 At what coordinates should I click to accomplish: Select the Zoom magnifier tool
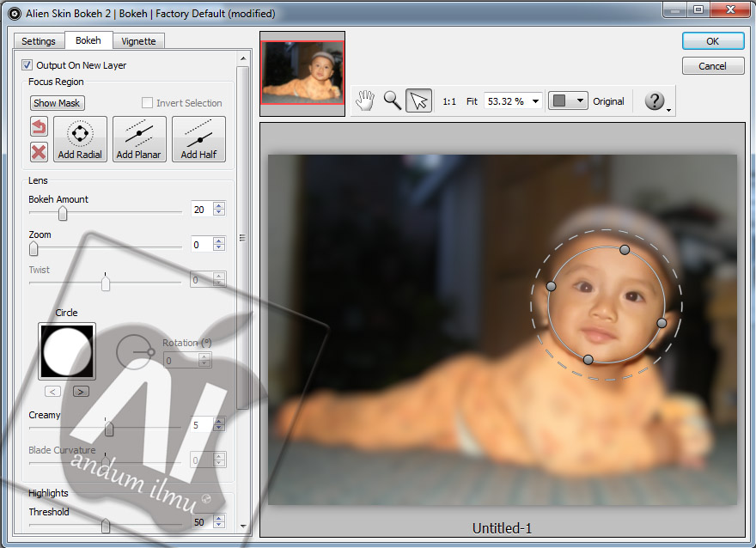392,100
